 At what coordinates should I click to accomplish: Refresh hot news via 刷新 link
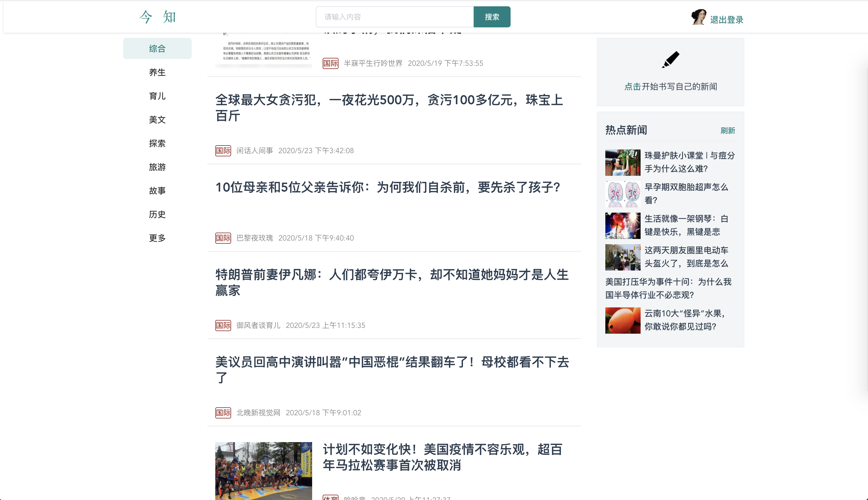(x=727, y=131)
